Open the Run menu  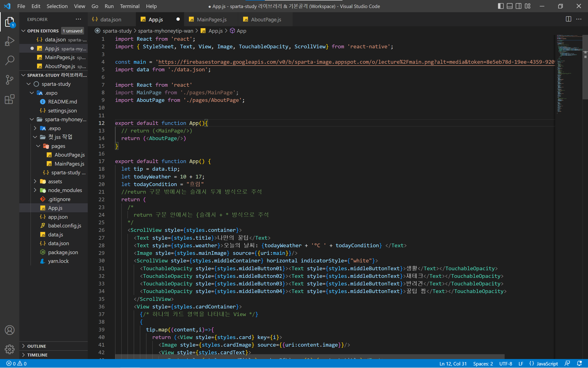[x=109, y=6]
